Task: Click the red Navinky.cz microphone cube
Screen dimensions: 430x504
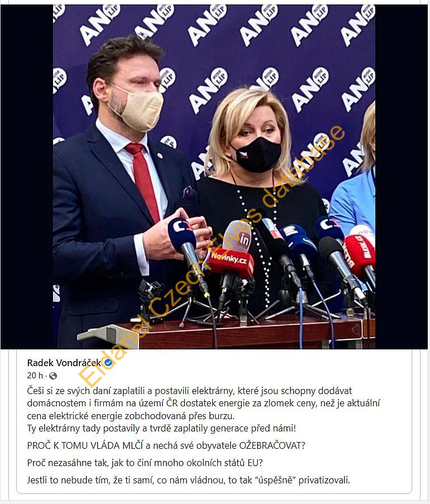Action: [231, 262]
